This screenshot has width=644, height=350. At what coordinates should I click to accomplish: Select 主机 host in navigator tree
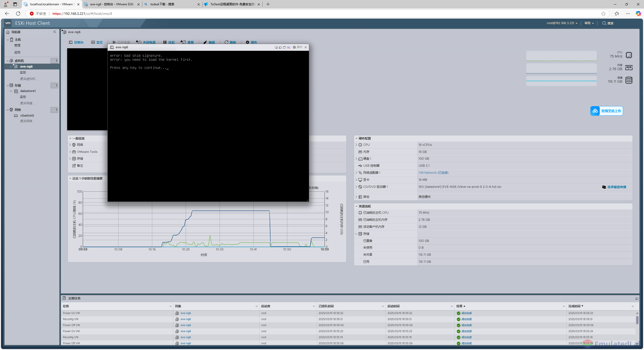(18, 40)
